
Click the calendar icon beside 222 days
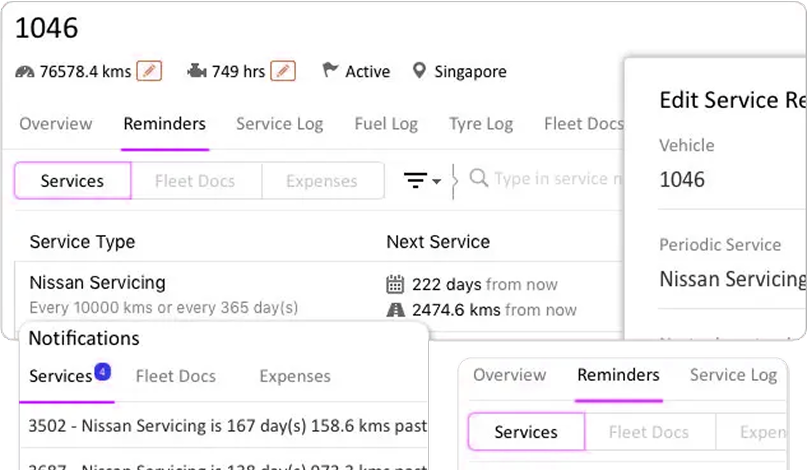click(x=395, y=284)
